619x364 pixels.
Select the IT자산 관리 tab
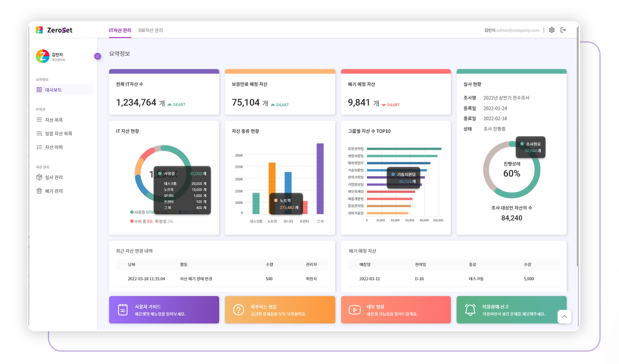pyautogui.click(x=120, y=30)
